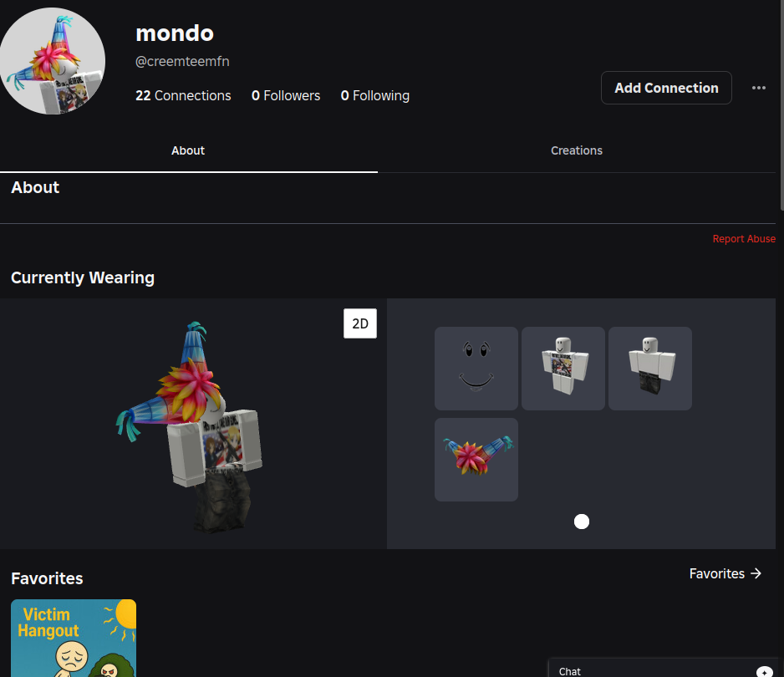Click the Favorites section heading

tap(47, 578)
